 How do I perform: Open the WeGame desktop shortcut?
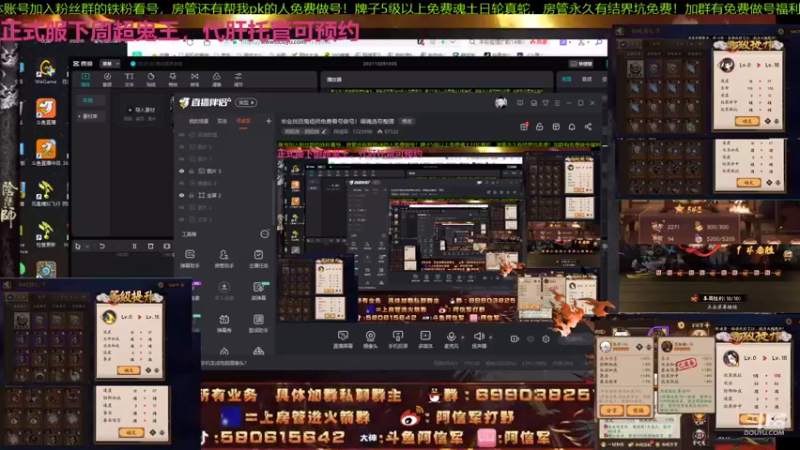46,72
